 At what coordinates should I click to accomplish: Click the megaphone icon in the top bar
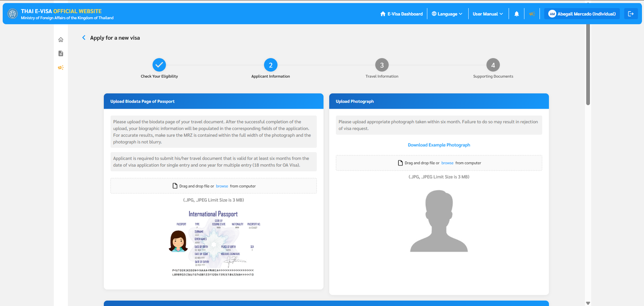[x=532, y=14]
